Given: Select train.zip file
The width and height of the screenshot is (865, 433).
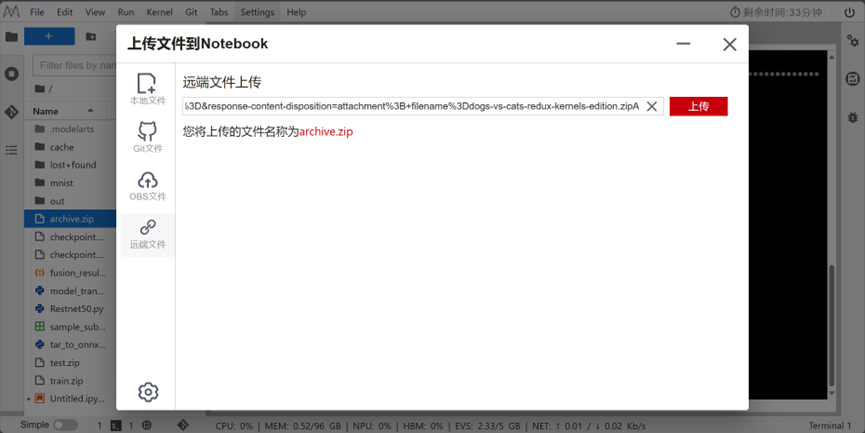Looking at the screenshot, I should coord(70,381).
